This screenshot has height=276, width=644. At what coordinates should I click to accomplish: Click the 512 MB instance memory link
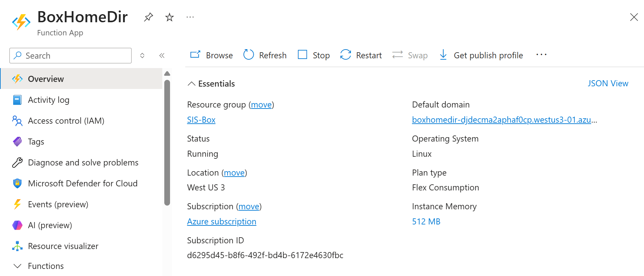(x=426, y=222)
